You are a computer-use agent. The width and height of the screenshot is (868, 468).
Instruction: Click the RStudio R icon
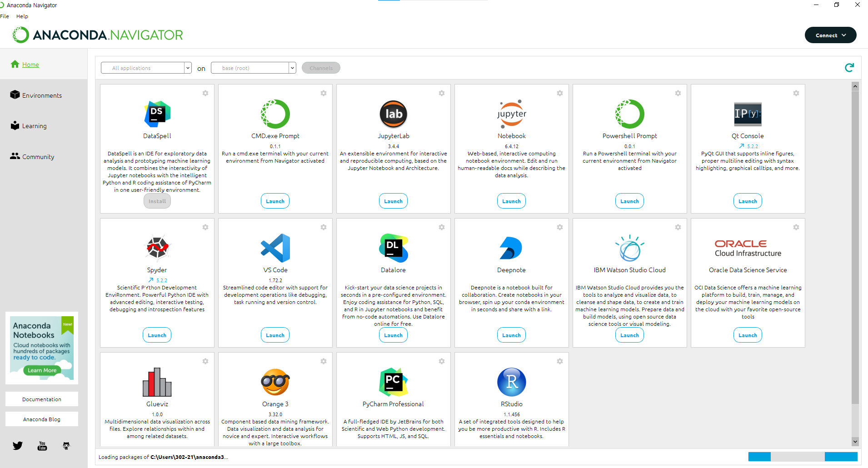(x=512, y=382)
